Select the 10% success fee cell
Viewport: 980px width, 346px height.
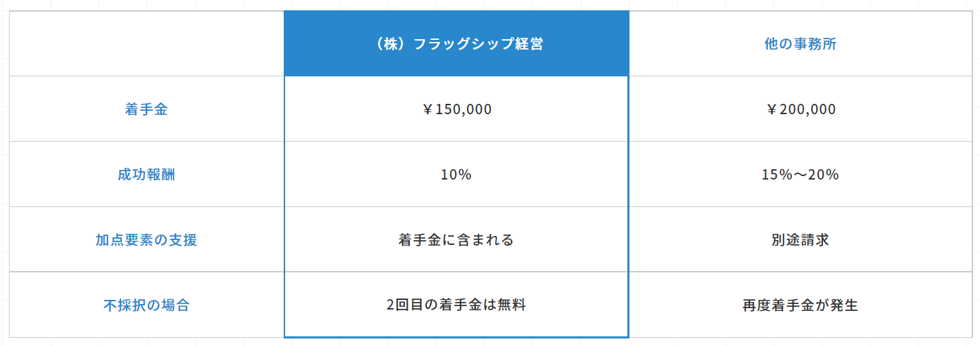click(x=456, y=175)
